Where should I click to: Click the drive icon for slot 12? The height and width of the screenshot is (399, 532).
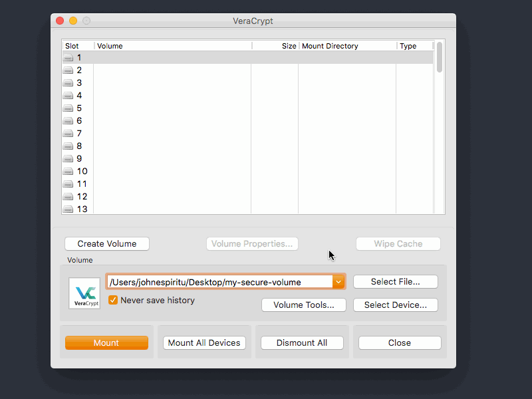(68, 197)
